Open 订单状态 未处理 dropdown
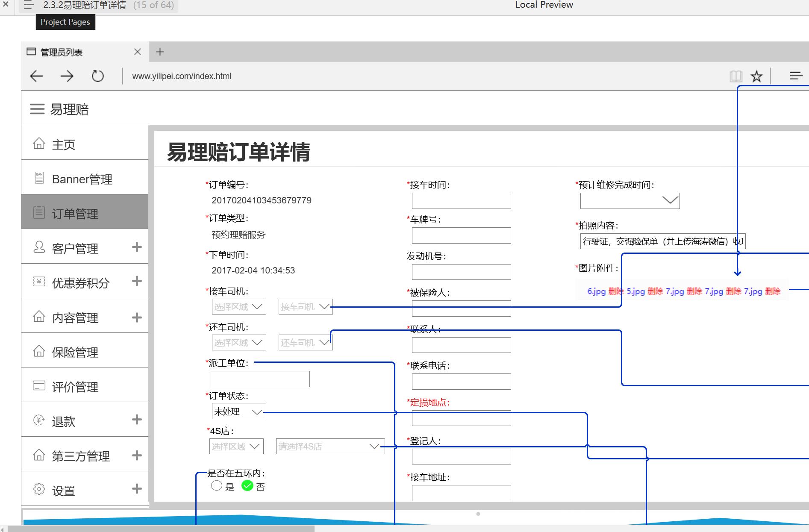The image size is (809, 532). [239, 411]
